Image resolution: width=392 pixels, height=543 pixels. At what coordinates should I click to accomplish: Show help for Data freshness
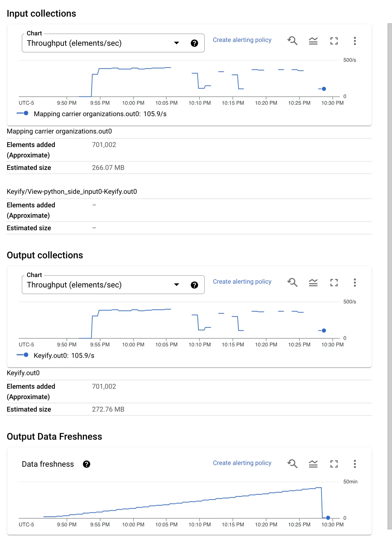click(87, 464)
